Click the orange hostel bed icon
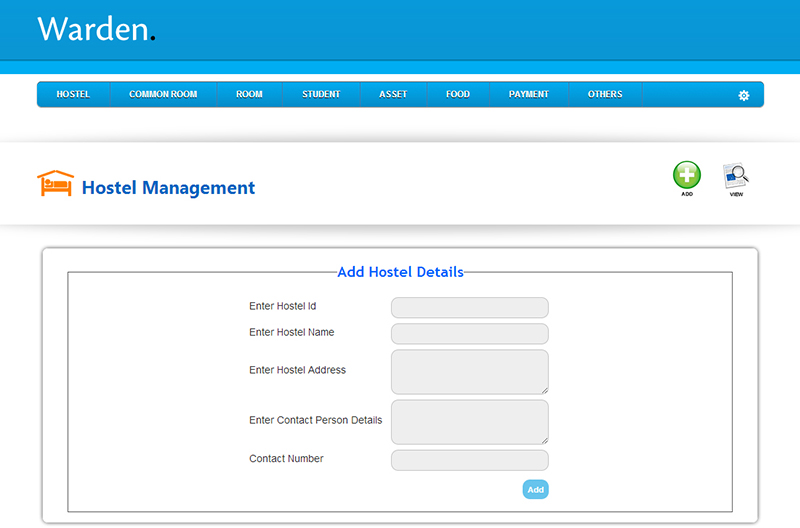Image resolution: width=800 pixels, height=528 pixels. point(55,184)
